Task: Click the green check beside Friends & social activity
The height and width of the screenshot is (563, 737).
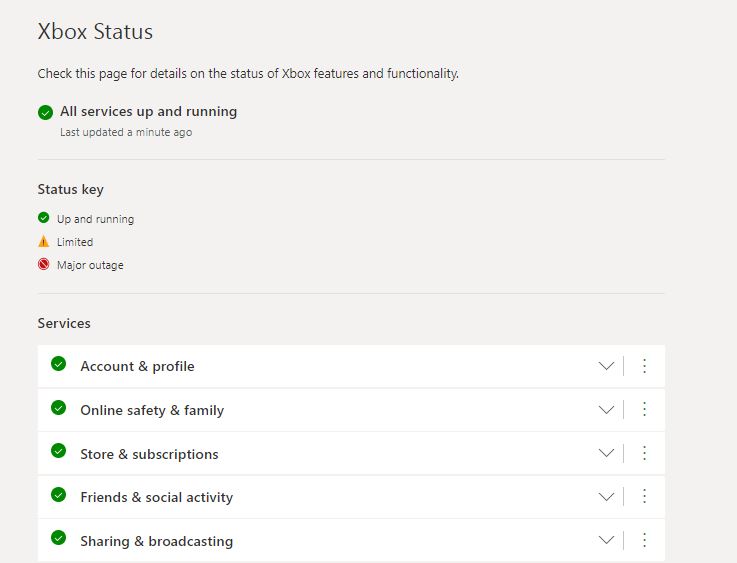Action: 58,494
